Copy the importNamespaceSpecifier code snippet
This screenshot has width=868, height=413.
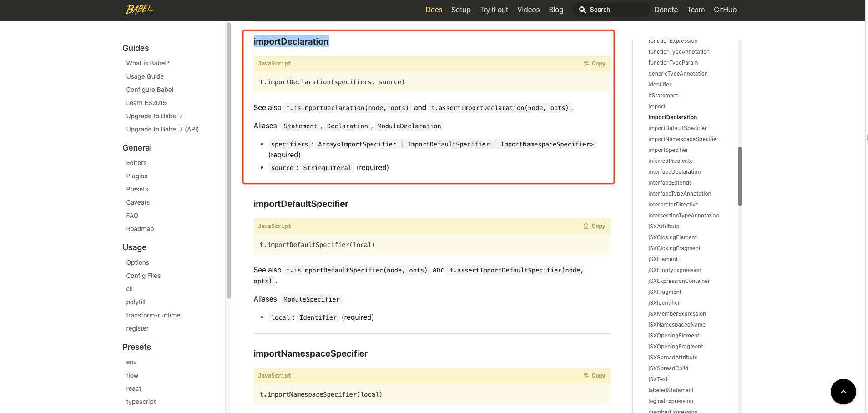pos(594,376)
